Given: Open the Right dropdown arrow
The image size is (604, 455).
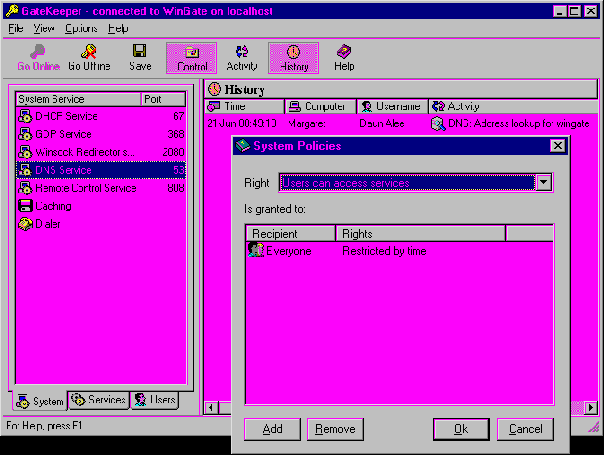Looking at the screenshot, I should (x=544, y=183).
